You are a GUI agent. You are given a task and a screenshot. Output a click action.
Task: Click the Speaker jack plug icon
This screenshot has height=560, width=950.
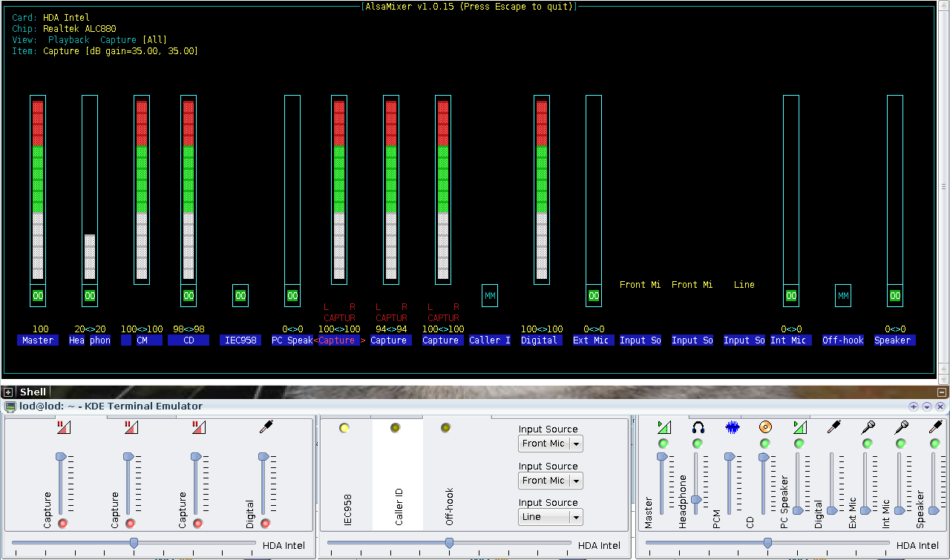[x=935, y=427]
